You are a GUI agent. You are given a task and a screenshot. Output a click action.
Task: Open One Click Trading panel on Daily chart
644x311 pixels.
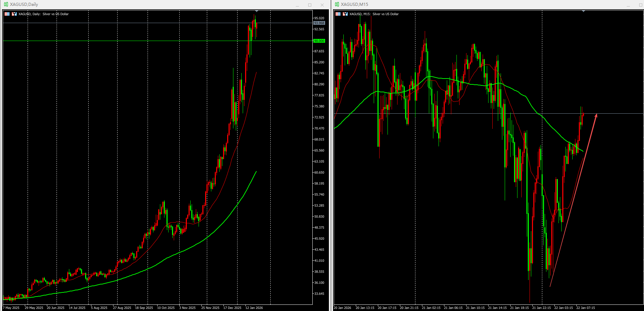coord(7,14)
